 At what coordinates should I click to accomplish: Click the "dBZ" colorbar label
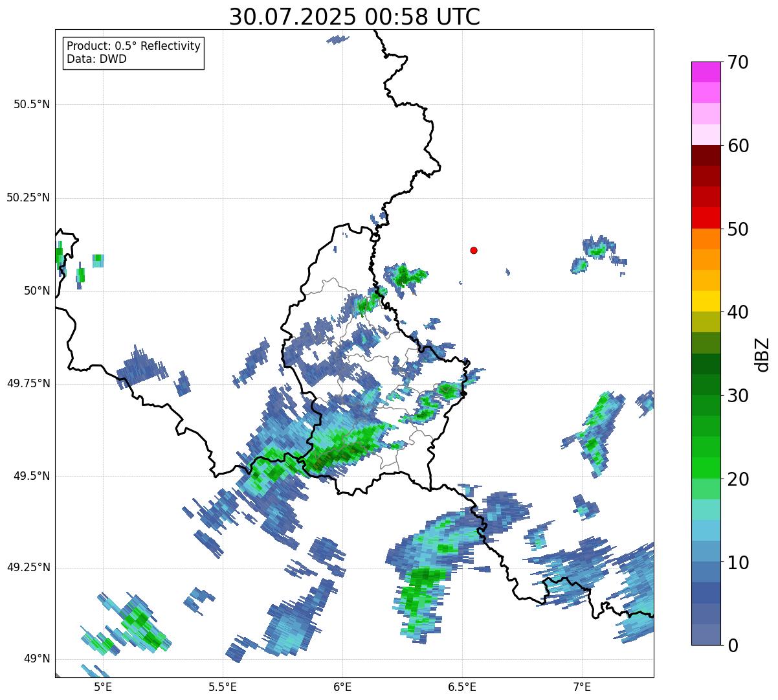tap(762, 354)
